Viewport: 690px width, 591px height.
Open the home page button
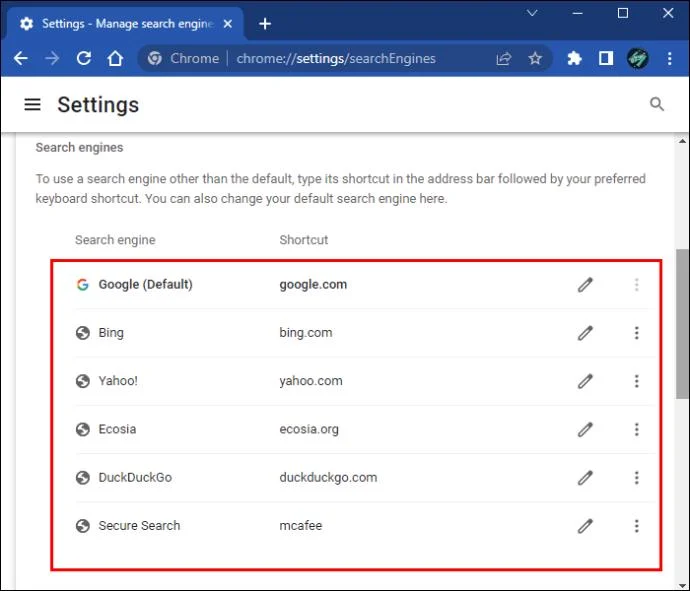click(115, 59)
